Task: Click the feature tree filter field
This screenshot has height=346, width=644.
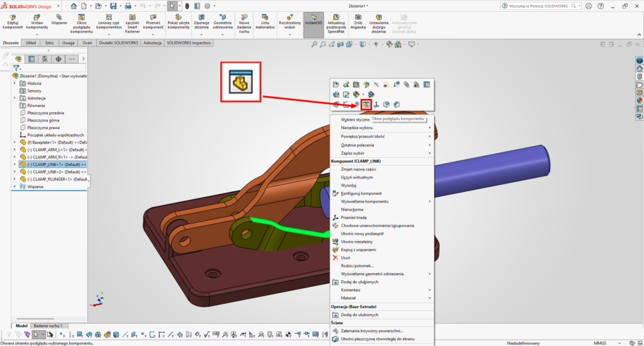Action: coord(49,68)
